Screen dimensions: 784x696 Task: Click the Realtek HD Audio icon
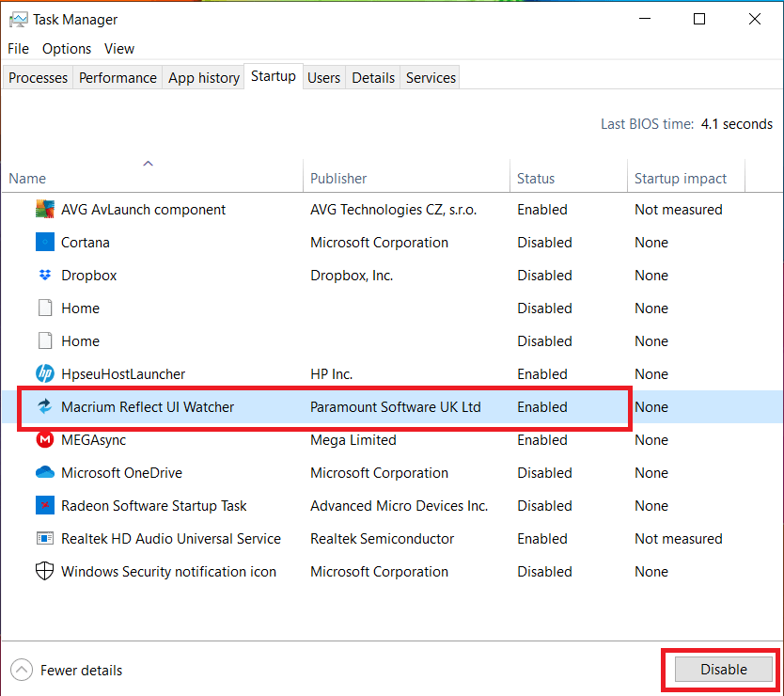point(45,538)
